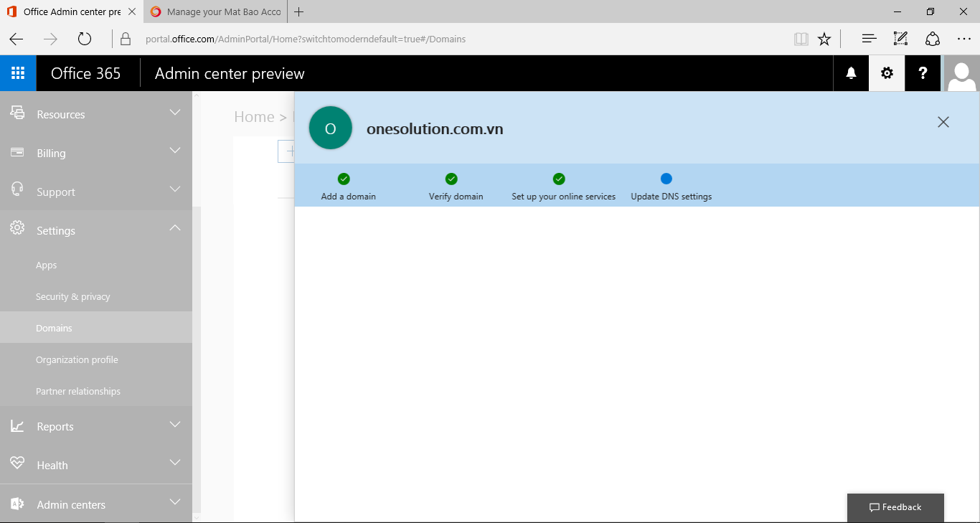980x523 pixels.
Task: Click the browser address bar
Action: coord(459,39)
